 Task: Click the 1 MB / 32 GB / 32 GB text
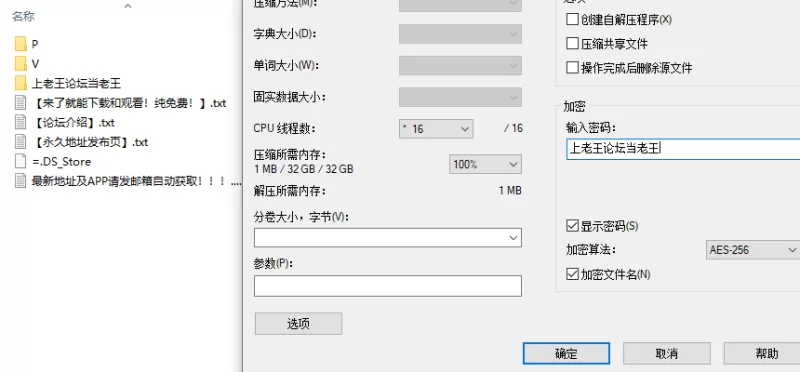click(x=304, y=169)
